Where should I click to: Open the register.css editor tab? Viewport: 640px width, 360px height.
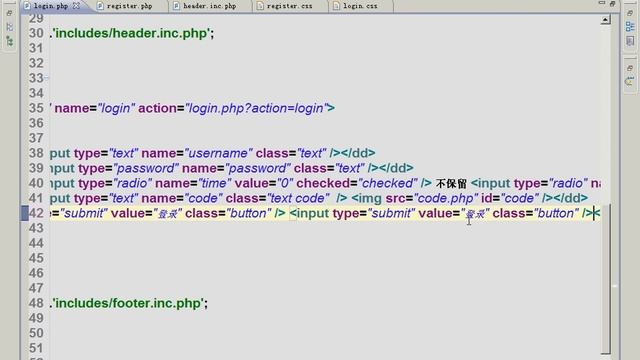coord(289,6)
